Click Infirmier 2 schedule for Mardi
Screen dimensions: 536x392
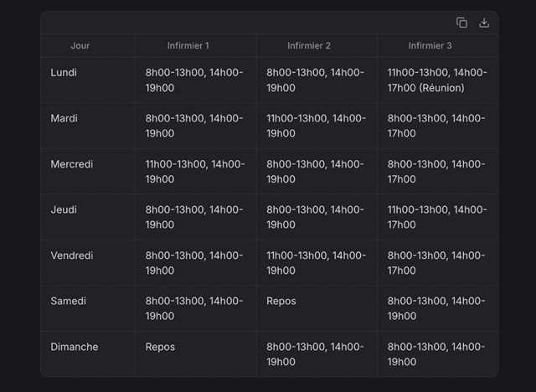[x=316, y=126]
